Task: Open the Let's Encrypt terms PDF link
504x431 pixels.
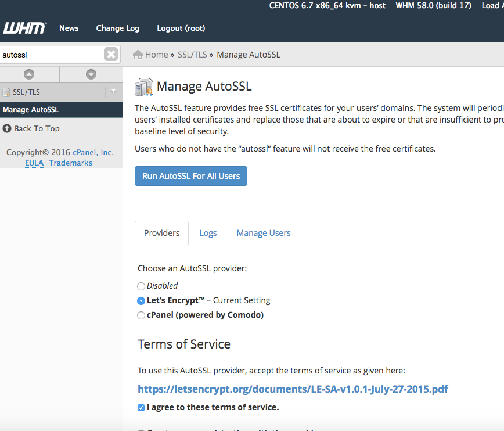Action: (x=293, y=389)
